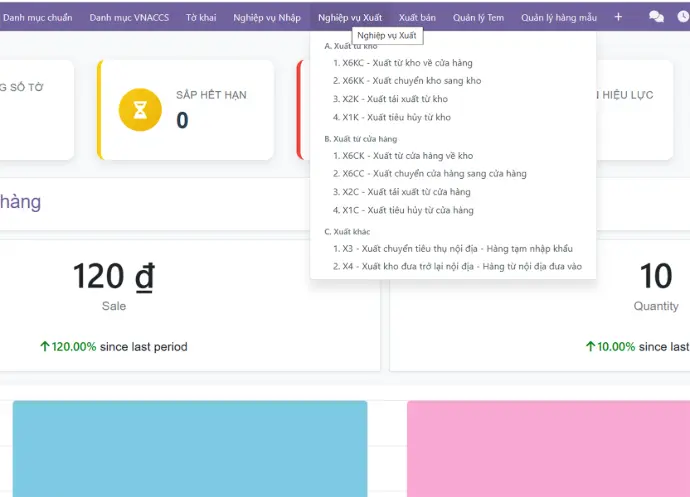The height and width of the screenshot is (497, 690).
Task: Click the 120.00% since last period text
Action: pos(114,347)
